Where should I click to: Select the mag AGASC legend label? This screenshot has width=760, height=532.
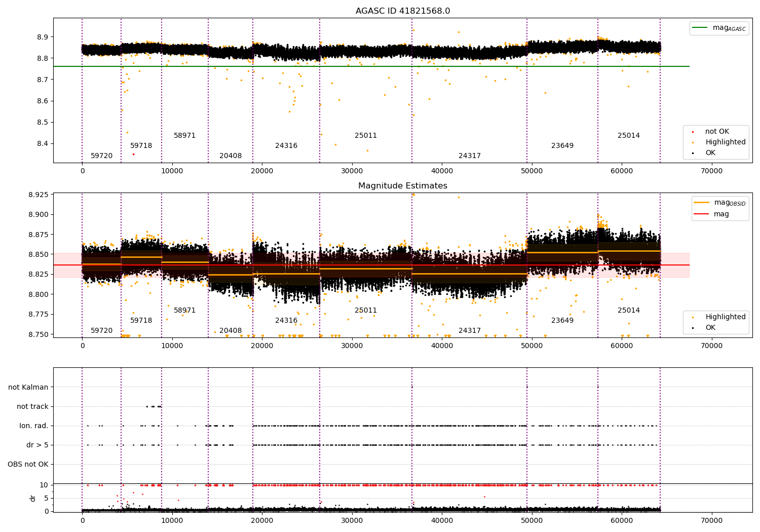point(729,28)
